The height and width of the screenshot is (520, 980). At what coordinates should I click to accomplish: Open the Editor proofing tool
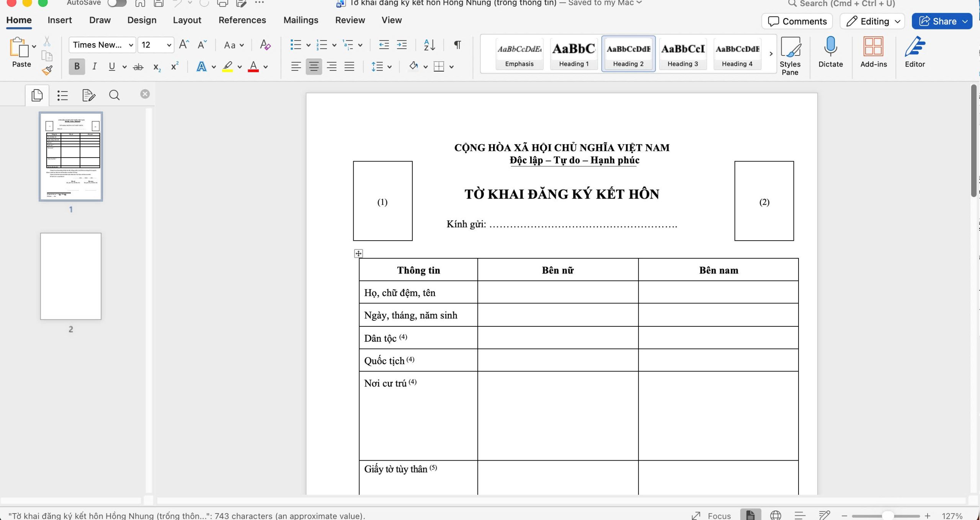(x=915, y=52)
